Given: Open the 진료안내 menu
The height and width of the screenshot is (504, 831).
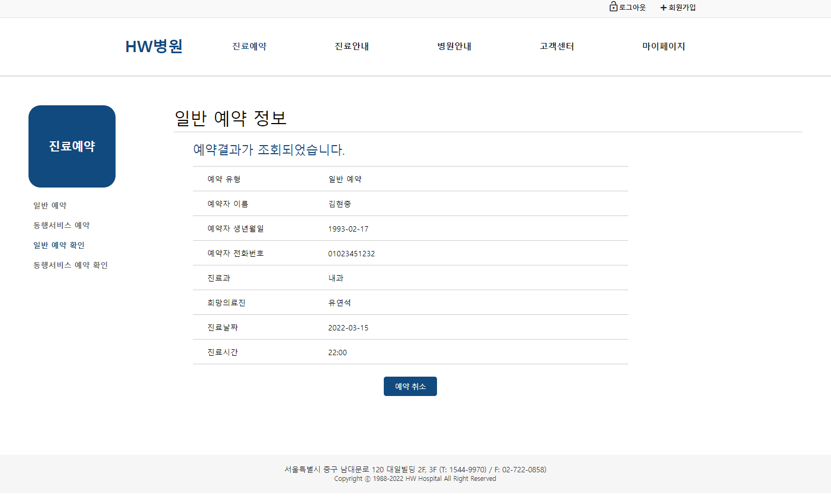Looking at the screenshot, I should pos(352,46).
